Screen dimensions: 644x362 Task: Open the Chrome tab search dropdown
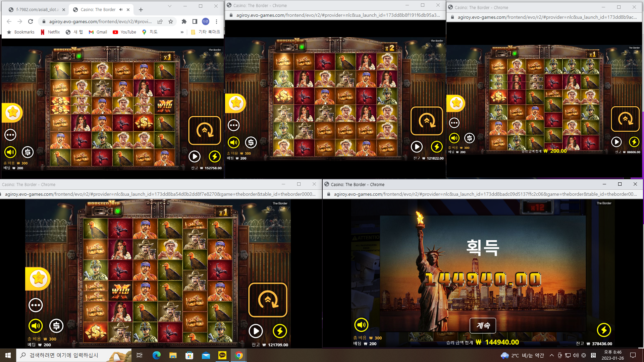tap(170, 6)
